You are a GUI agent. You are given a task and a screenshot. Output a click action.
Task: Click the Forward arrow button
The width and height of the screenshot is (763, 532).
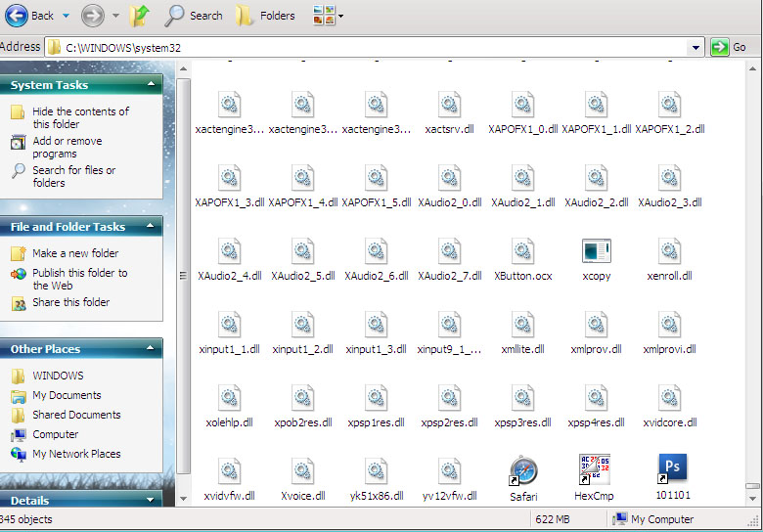click(93, 16)
